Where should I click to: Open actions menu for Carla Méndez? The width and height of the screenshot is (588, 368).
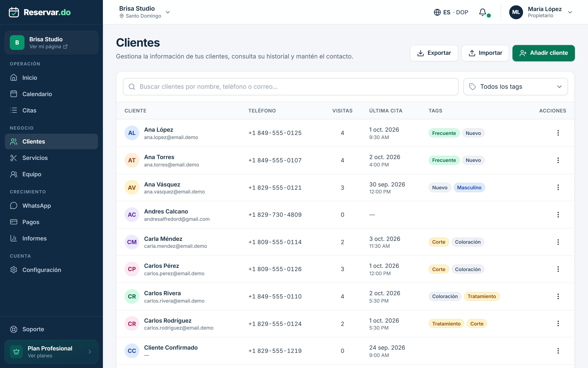[x=558, y=242]
